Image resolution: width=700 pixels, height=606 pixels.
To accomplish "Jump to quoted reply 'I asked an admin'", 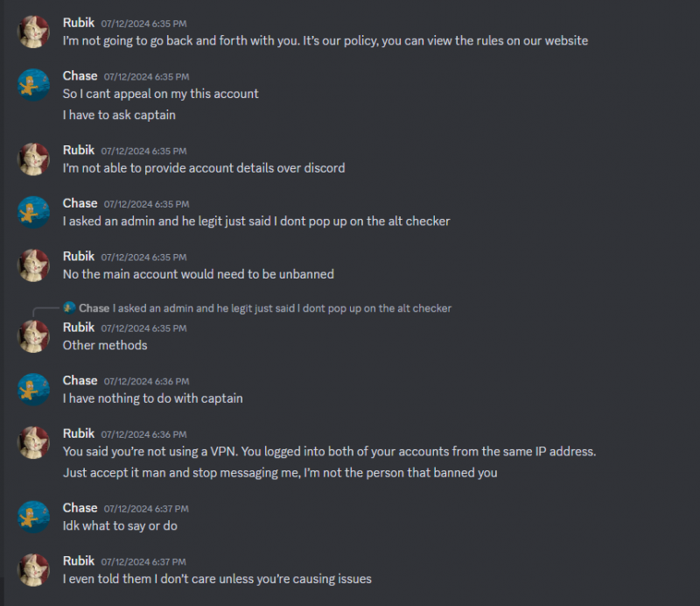I will coord(282,308).
